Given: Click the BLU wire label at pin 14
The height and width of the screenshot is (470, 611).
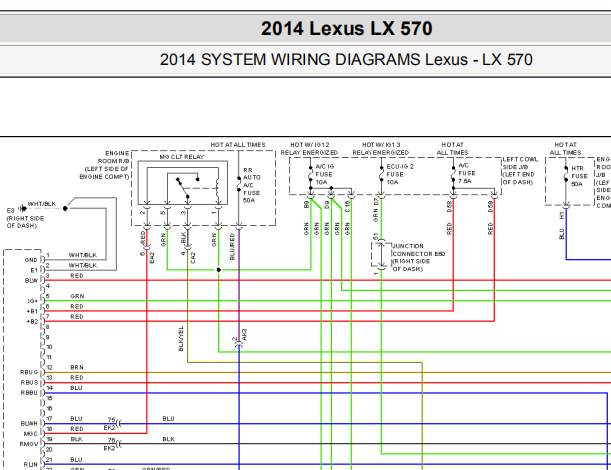Looking at the screenshot, I should point(76,388).
